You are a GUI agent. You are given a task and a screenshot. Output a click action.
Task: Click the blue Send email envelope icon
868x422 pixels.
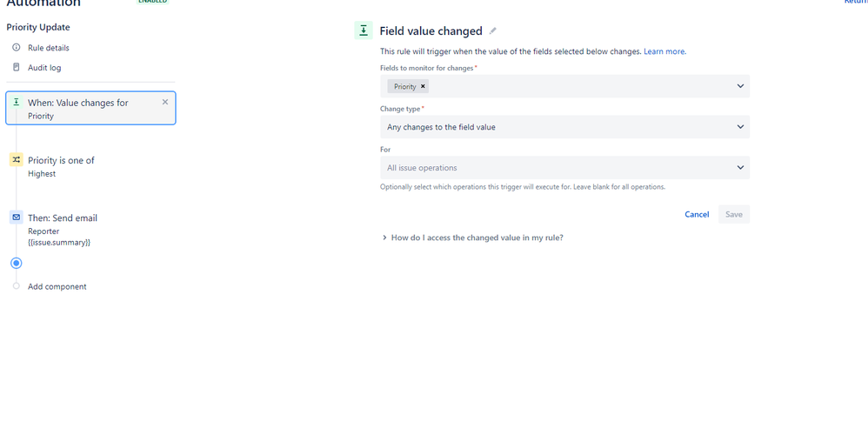tap(16, 218)
